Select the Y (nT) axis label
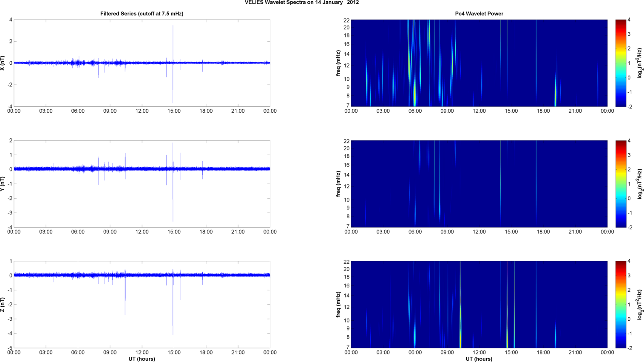Image resolution: width=644 pixels, height=362 pixels. [x=3, y=184]
